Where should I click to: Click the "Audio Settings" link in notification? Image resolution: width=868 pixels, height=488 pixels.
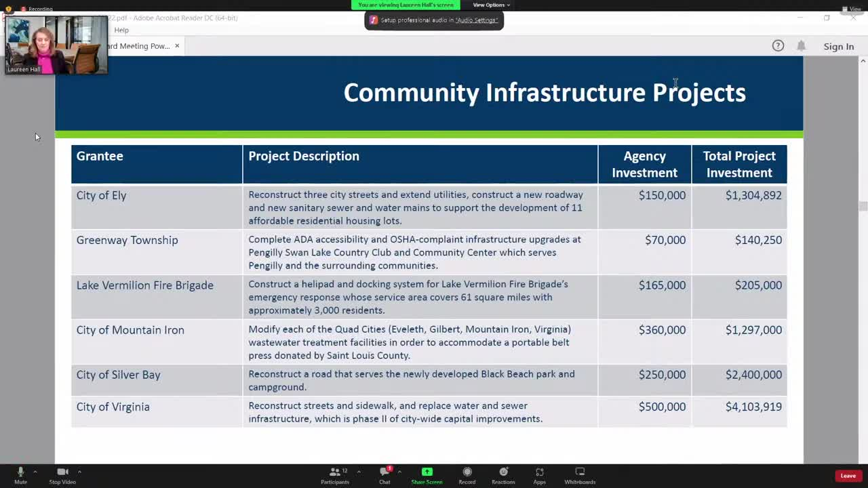click(x=476, y=20)
